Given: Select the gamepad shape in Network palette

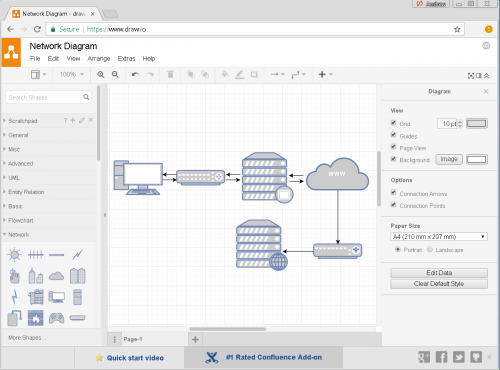Looking at the screenshot, I should click(56, 318).
